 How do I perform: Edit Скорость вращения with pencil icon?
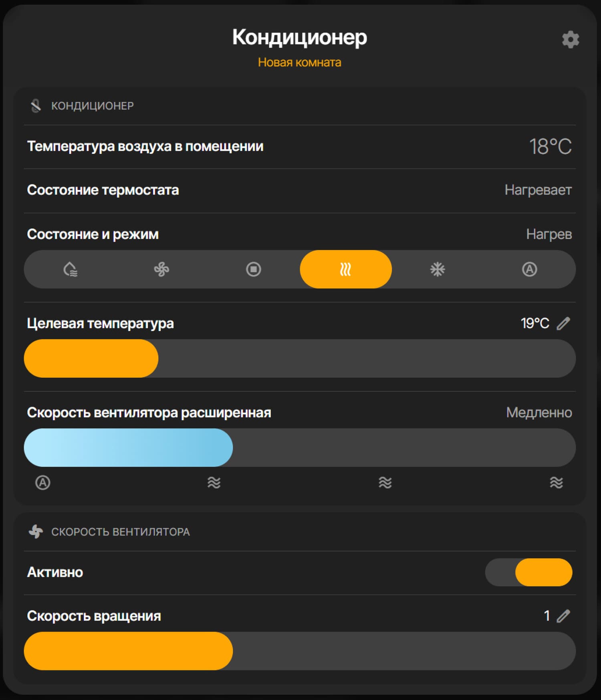564,617
